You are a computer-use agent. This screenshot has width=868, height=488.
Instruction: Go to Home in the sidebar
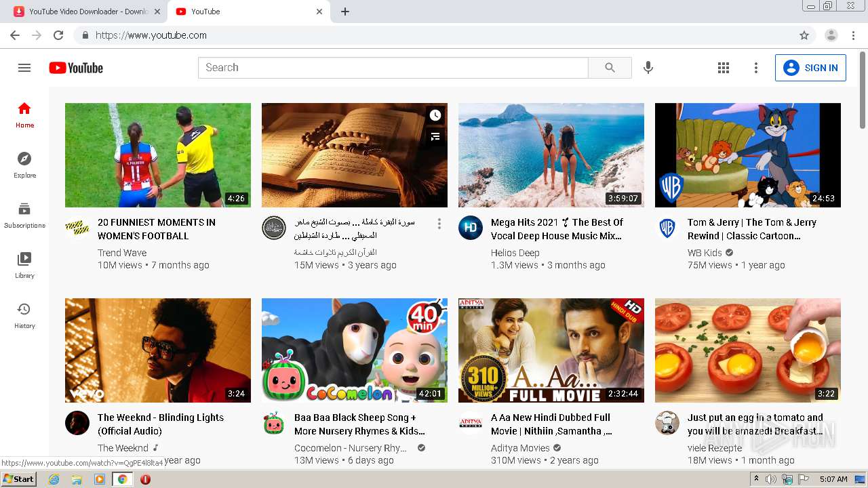[24, 115]
